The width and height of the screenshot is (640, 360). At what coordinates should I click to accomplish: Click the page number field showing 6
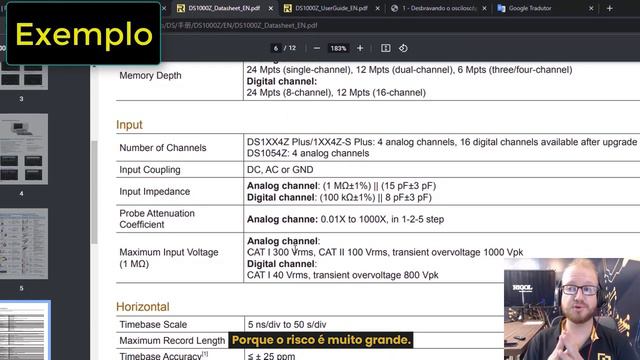click(276, 48)
